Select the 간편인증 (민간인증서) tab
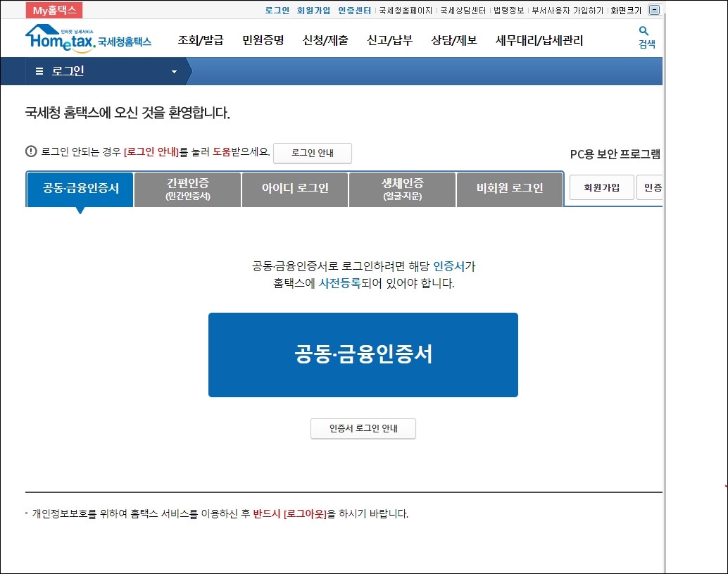The width and height of the screenshot is (728, 574). coord(188,189)
